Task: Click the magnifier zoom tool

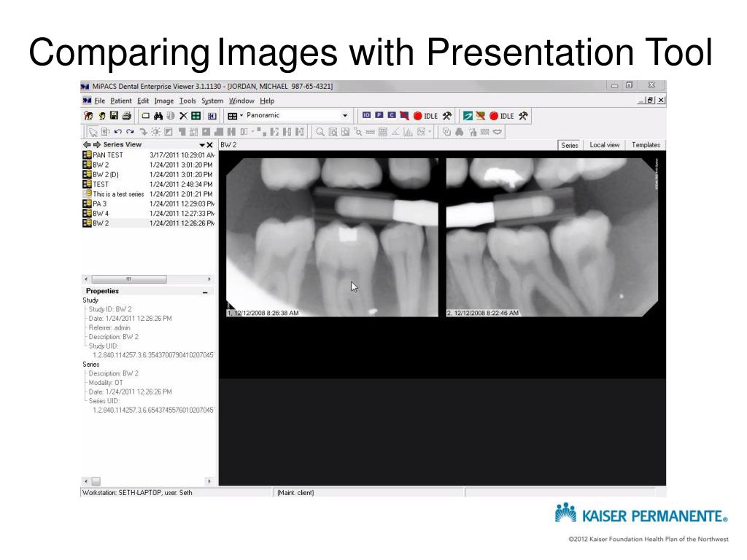Action: click(x=320, y=132)
